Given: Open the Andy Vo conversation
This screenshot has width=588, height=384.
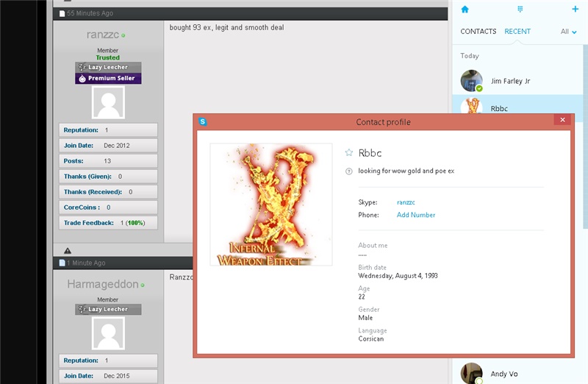Looking at the screenshot, I should coord(517,374).
